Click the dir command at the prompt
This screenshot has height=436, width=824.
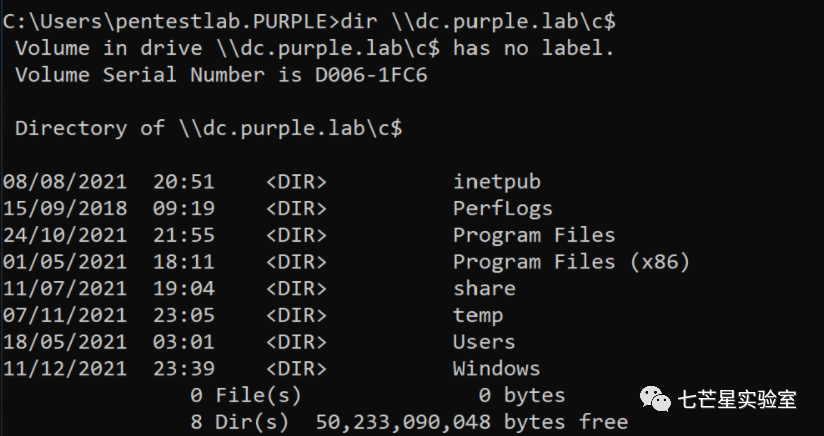(359, 22)
